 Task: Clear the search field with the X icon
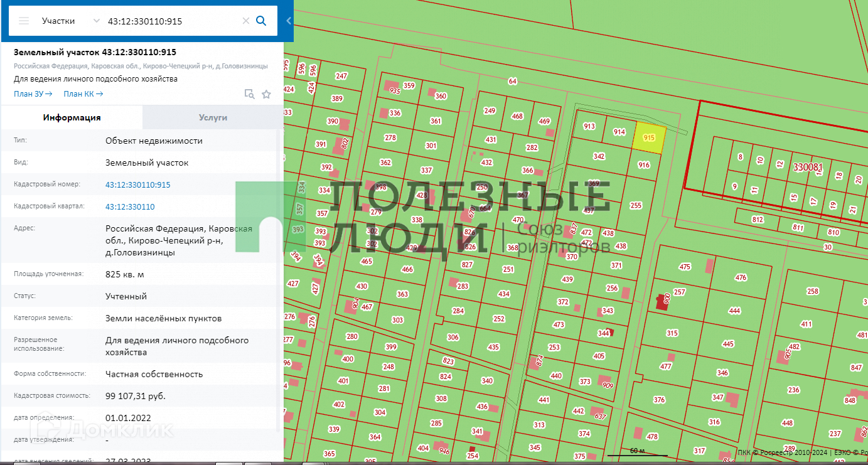coord(246,21)
